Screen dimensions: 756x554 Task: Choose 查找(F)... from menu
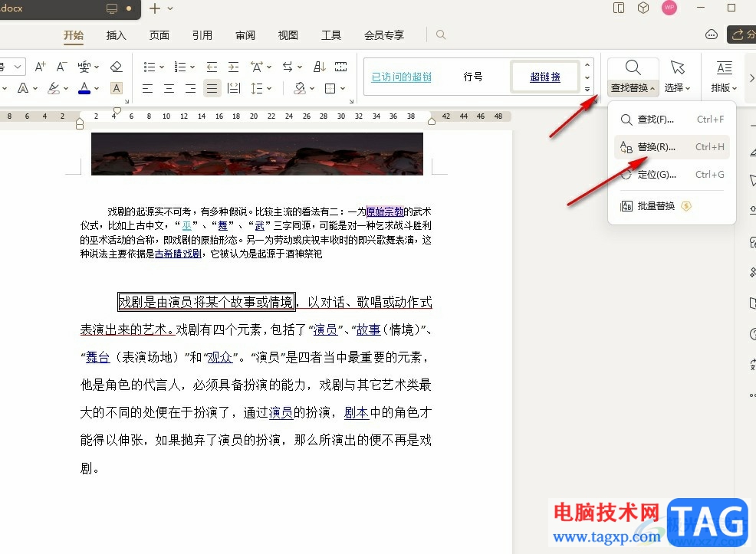[x=672, y=120]
